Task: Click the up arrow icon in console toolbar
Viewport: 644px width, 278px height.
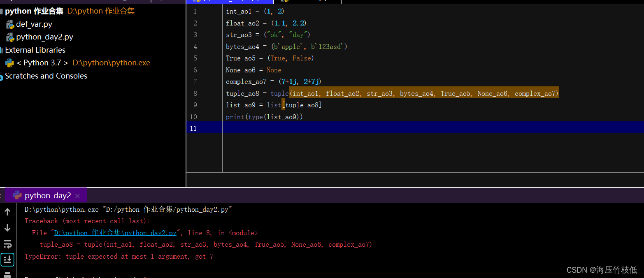Action: tap(7, 211)
